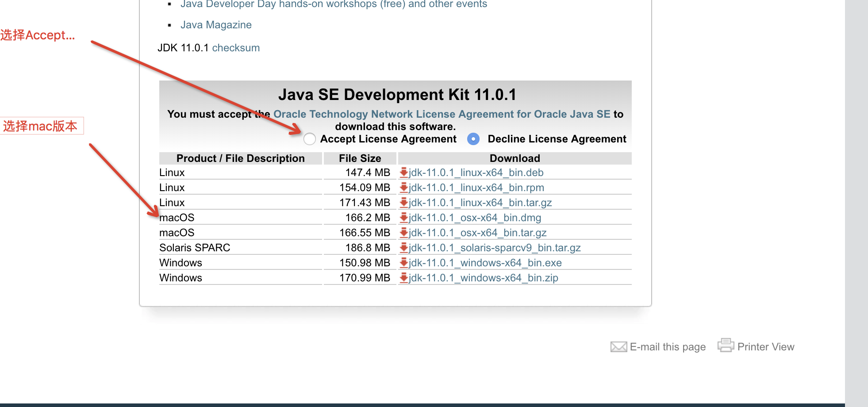Download jdk-11.0.1_osx-x64_bin.tar.gz link
This screenshot has height=407, width=868.
pyautogui.click(x=478, y=233)
